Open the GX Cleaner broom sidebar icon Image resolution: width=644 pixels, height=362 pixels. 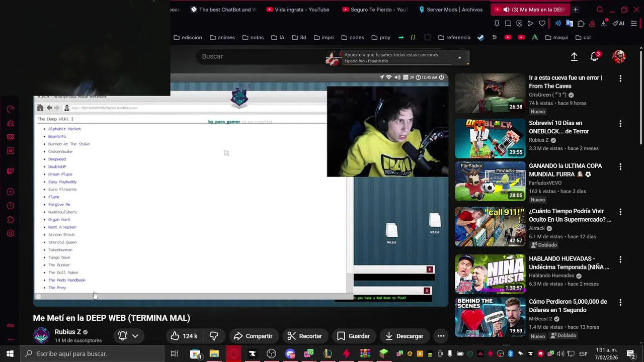click(x=10, y=123)
